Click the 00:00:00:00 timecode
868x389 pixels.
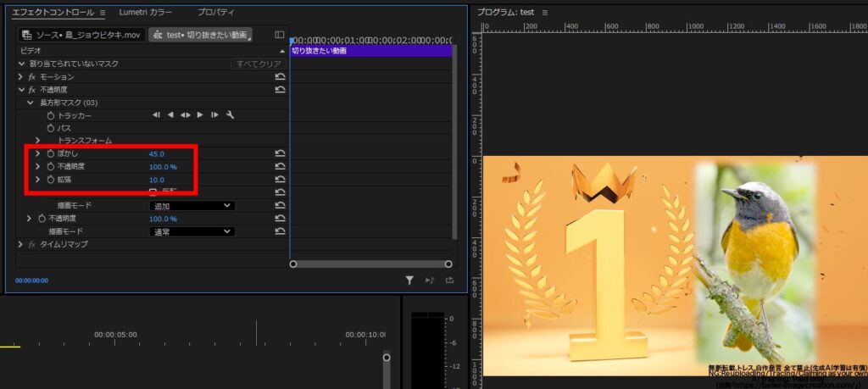tap(31, 281)
